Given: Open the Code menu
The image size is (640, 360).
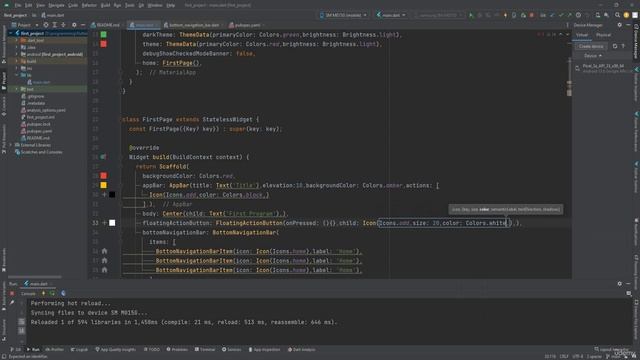Looking at the screenshot, I should 73,5.
